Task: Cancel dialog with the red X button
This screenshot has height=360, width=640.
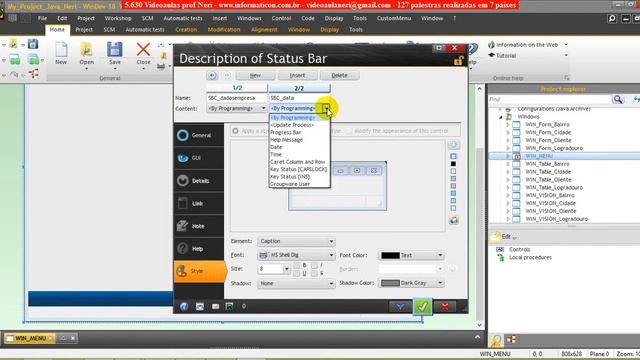Action: pos(445,307)
